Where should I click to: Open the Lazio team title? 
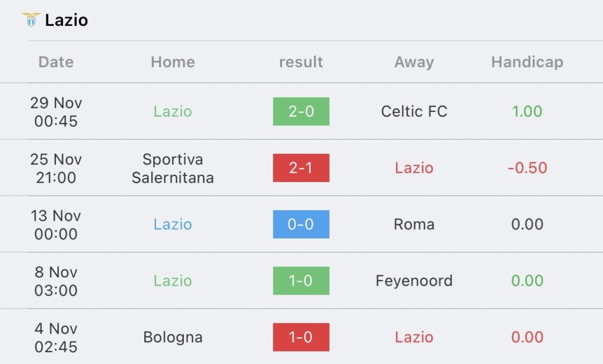click(x=66, y=21)
